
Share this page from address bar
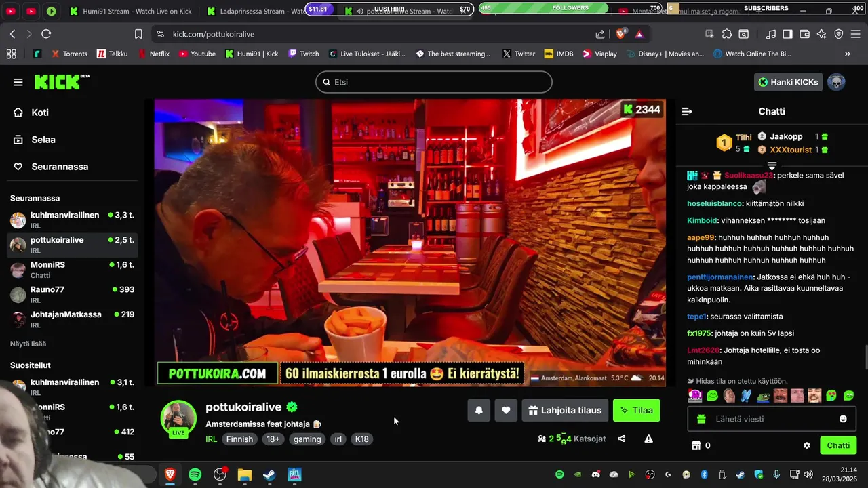pos(600,34)
